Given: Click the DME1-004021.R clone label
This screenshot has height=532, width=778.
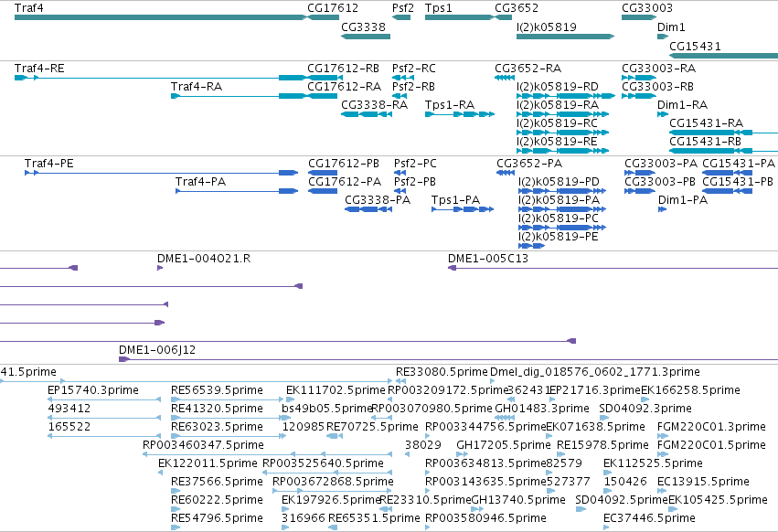Looking at the screenshot, I should click(204, 259).
